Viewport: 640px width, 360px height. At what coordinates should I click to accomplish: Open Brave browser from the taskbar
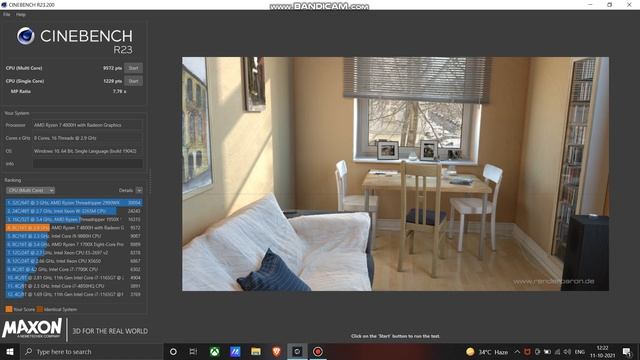pyautogui.click(x=276, y=351)
